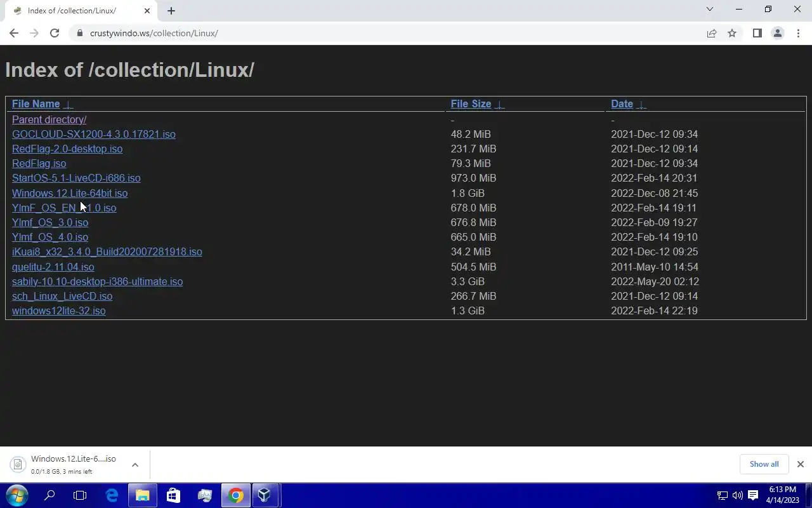Image resolution: width=812 pixels, height=508 pixels.
Task: Open the Chrome three-dot menu
Action: (x=798, y=33)
